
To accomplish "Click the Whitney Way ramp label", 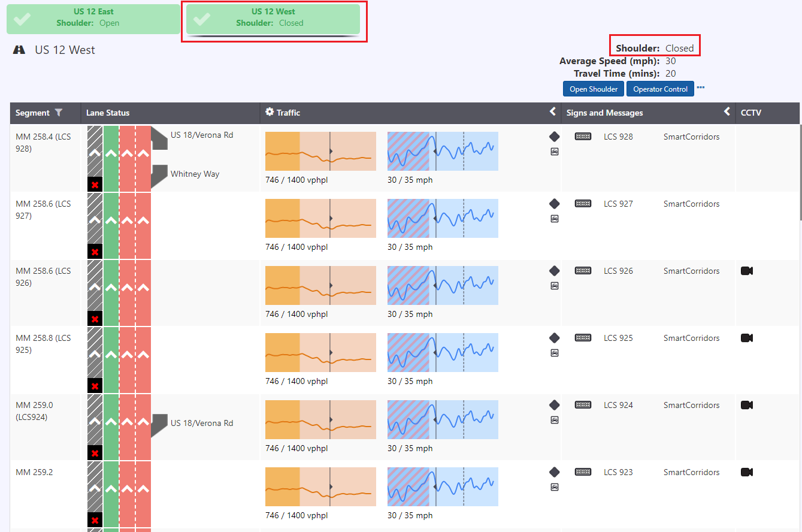I will (195, 174).
